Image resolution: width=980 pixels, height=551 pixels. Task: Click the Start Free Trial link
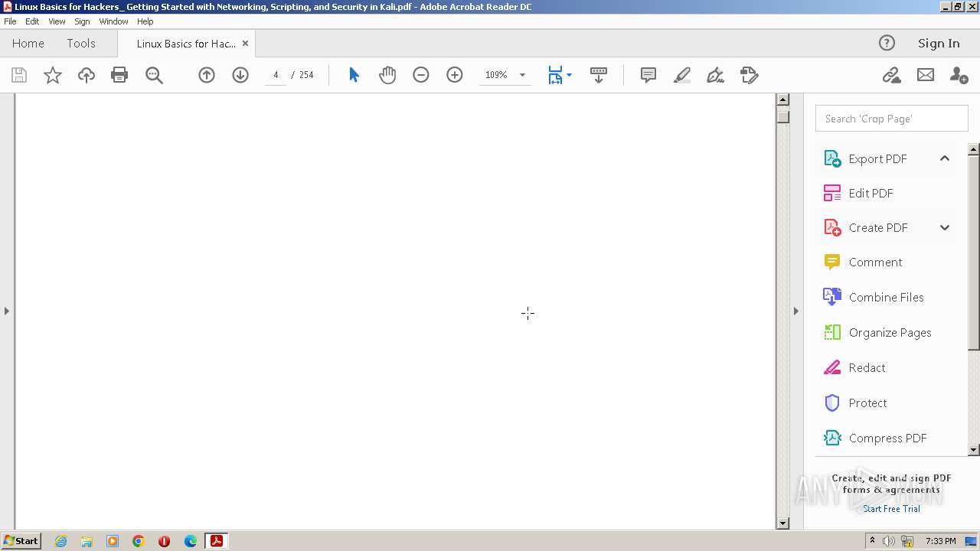click(x=891, y=509)
